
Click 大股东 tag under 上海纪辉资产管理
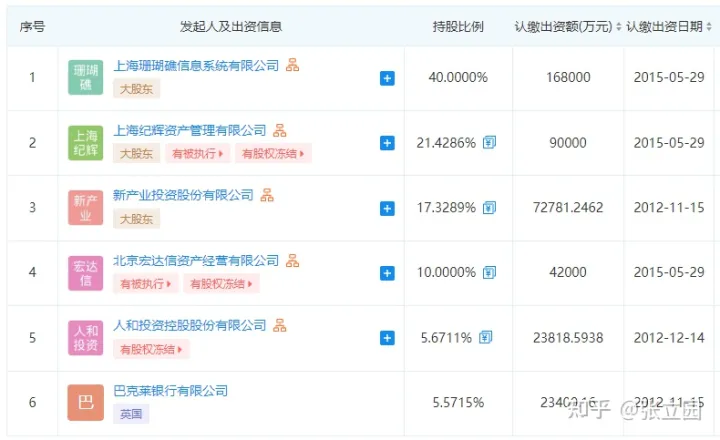[136, 153]
